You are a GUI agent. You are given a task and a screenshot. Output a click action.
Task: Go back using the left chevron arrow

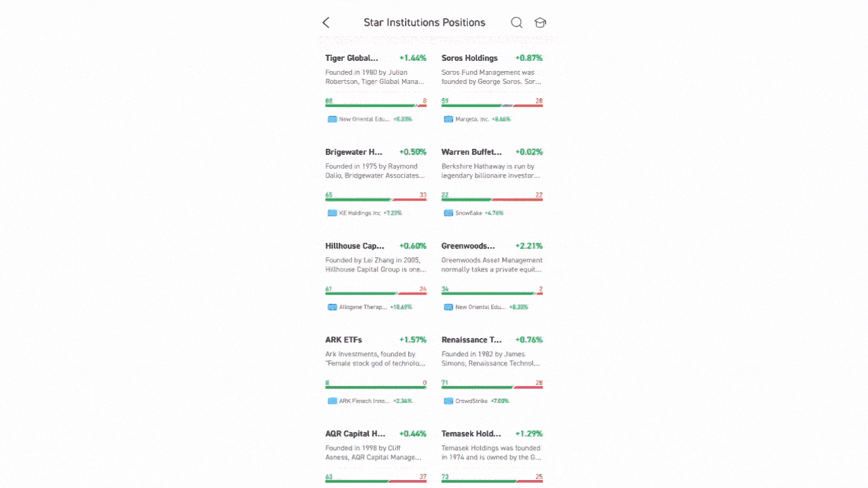point(326,23)
